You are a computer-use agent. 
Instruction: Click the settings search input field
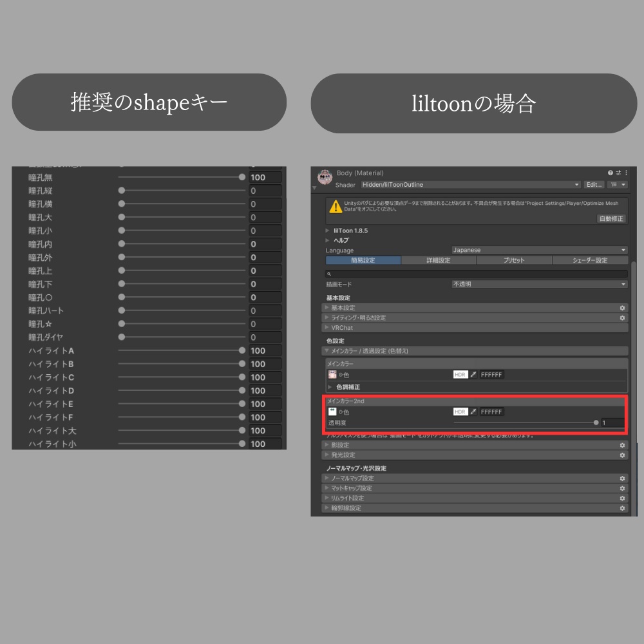coord(477,274)
